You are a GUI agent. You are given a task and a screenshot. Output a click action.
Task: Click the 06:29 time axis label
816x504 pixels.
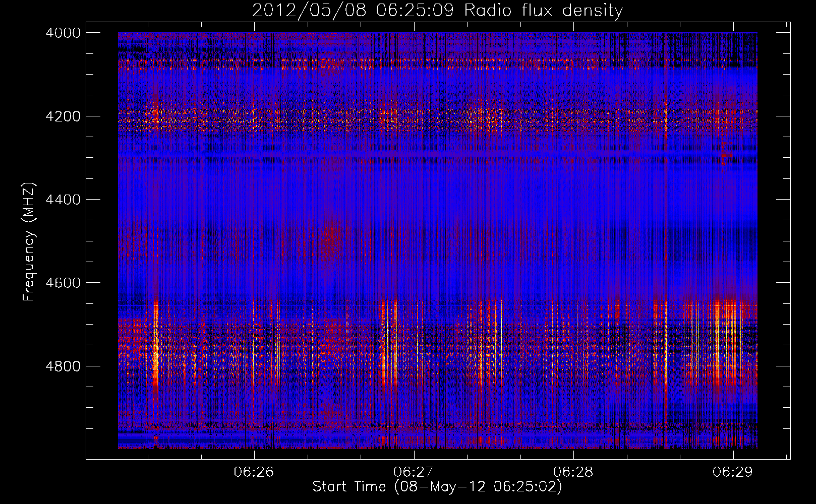[x=733, y=472]
